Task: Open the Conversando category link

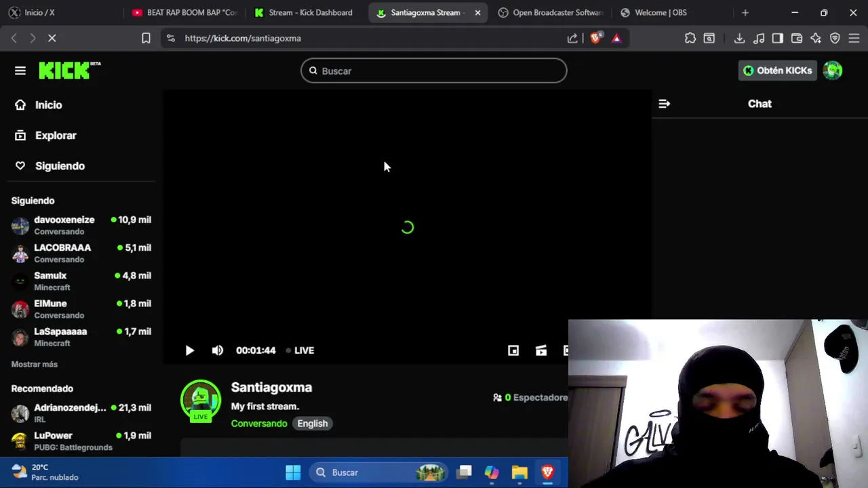Action: 259,424
